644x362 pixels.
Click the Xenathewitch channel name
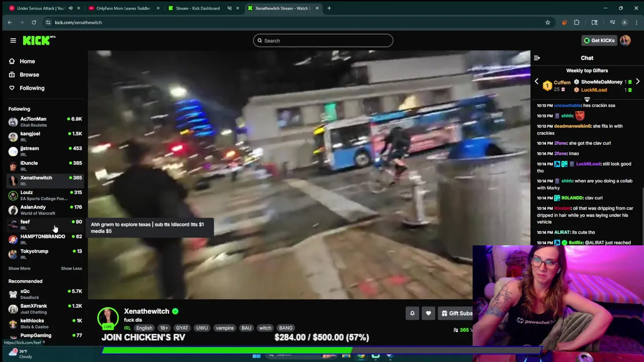point(146,311)
